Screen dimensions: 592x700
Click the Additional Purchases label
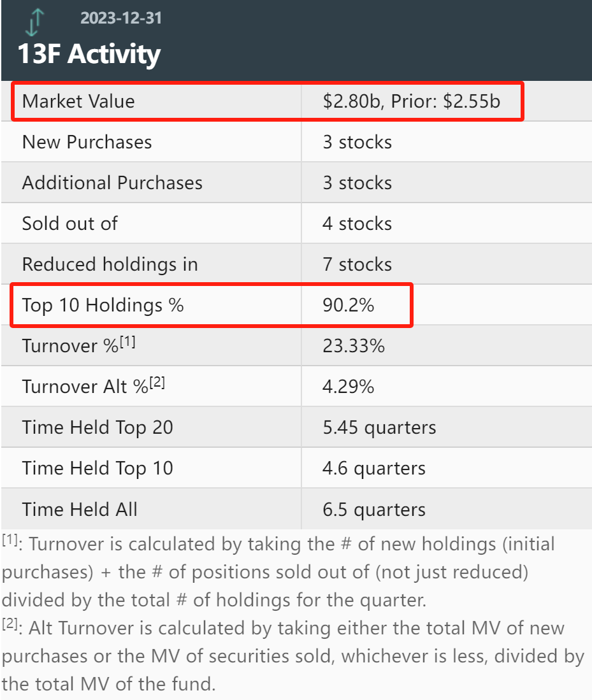113,183
